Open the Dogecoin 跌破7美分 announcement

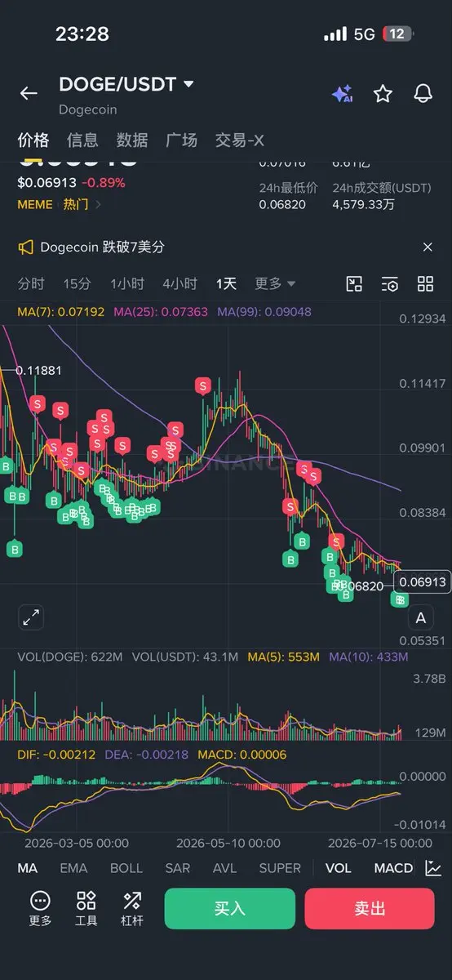tap(103, 247)
